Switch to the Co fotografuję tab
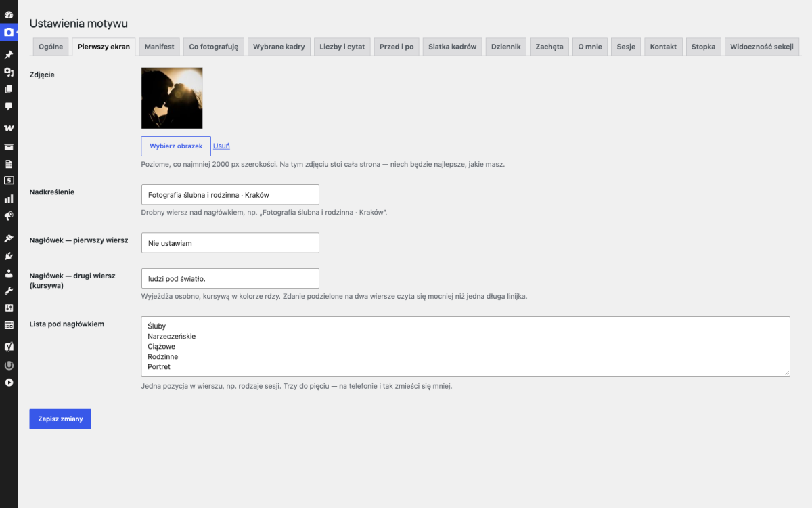This screenshot has height=508, width=812. (x=214, y=47)
